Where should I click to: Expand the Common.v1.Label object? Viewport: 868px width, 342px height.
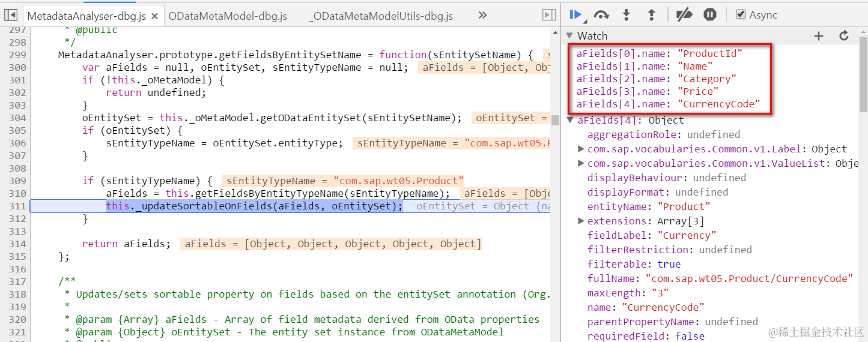581,149
